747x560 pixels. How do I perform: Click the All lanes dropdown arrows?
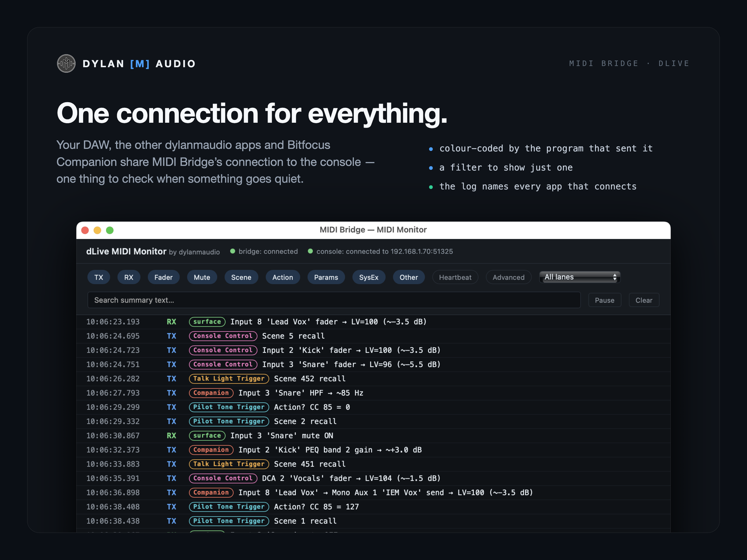[615, 277]
